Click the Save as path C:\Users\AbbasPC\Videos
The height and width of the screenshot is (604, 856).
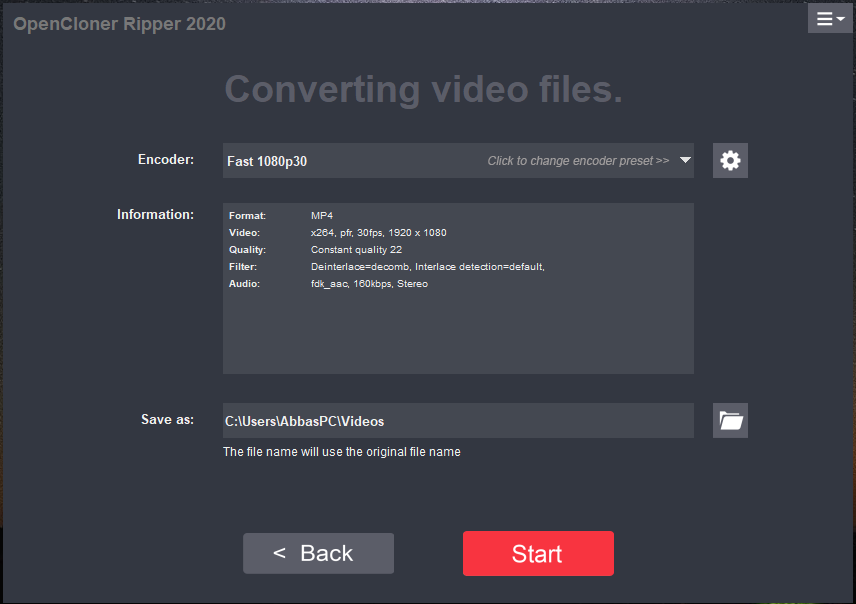point(458,421)
